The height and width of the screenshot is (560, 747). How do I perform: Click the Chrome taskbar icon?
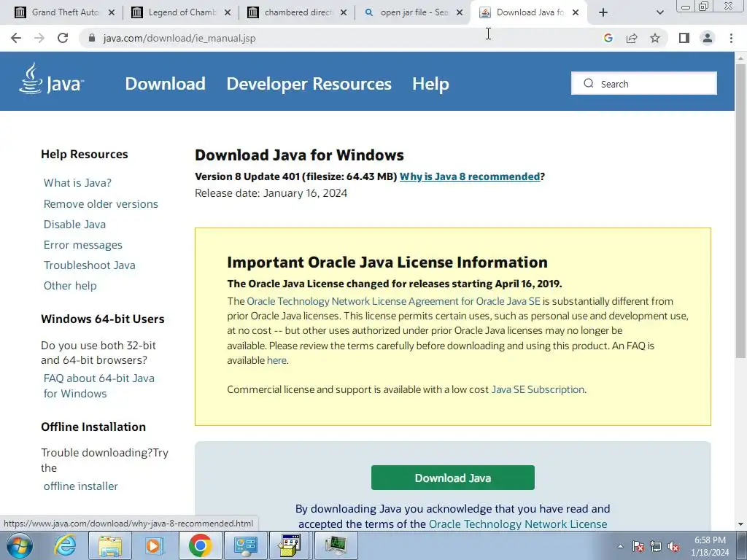[200, 545]
